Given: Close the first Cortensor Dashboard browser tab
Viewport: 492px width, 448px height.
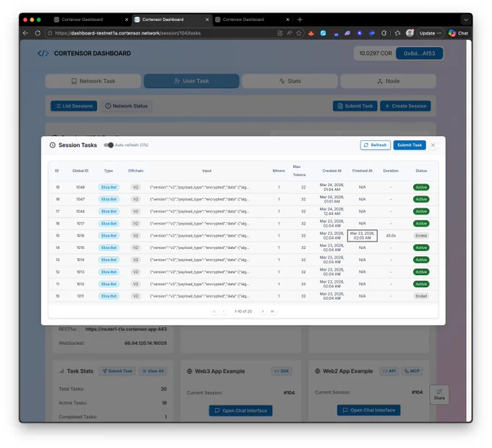Looking at the screenshot, I should [x=127, y=20].
